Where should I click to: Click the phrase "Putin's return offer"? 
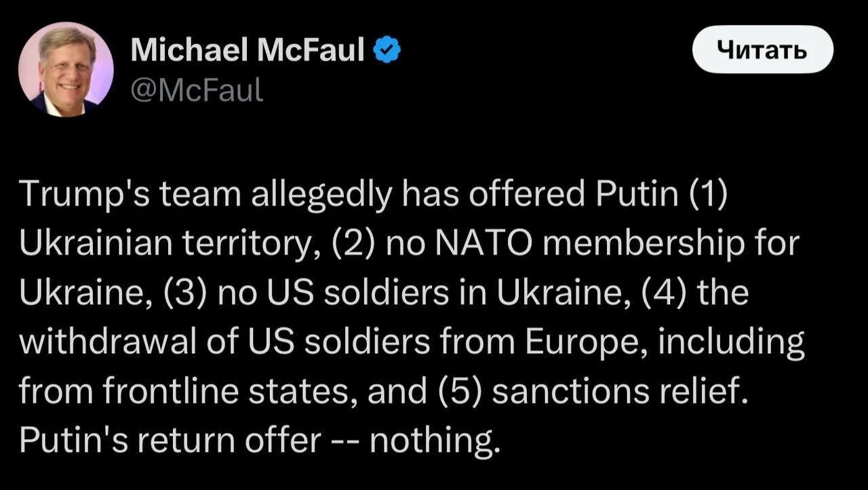pyautogui.click(x=170, y=441)
